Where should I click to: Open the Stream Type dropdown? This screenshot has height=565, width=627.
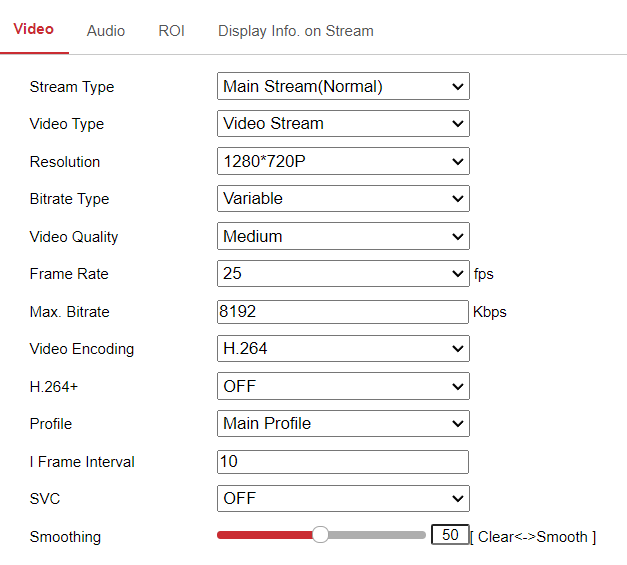click(x=343, y=86)
